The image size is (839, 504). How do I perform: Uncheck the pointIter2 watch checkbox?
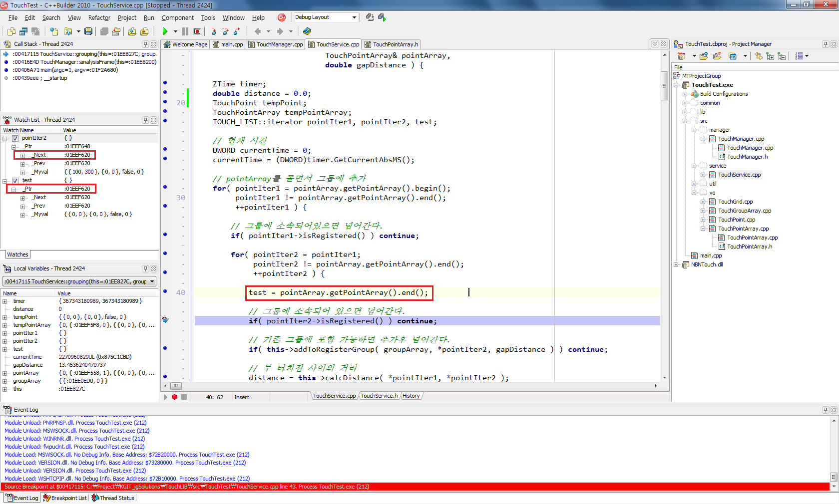pyautogui.click(x=15, y=138)
